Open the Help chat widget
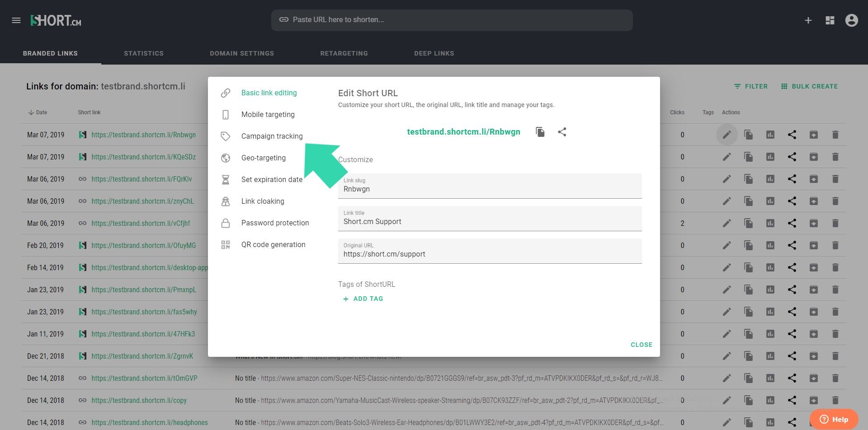This screenshot has height=430, width=868. [834, 419]
